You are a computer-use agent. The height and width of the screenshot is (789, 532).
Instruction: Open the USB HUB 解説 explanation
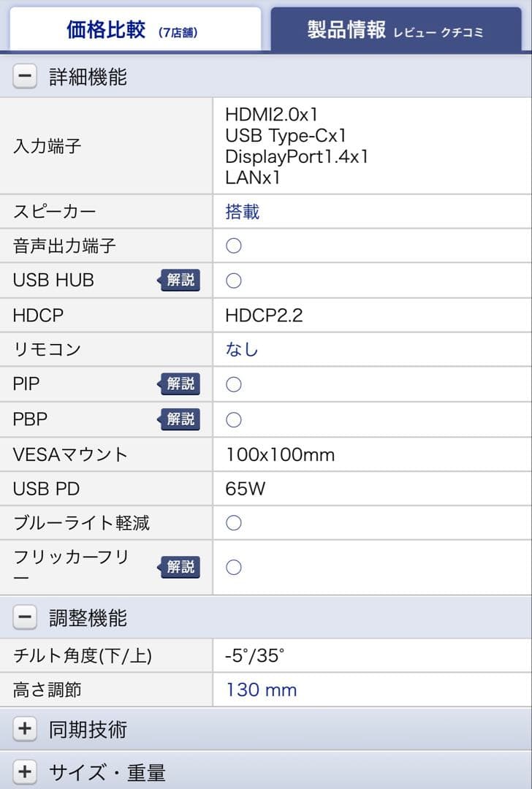(179, 281)
